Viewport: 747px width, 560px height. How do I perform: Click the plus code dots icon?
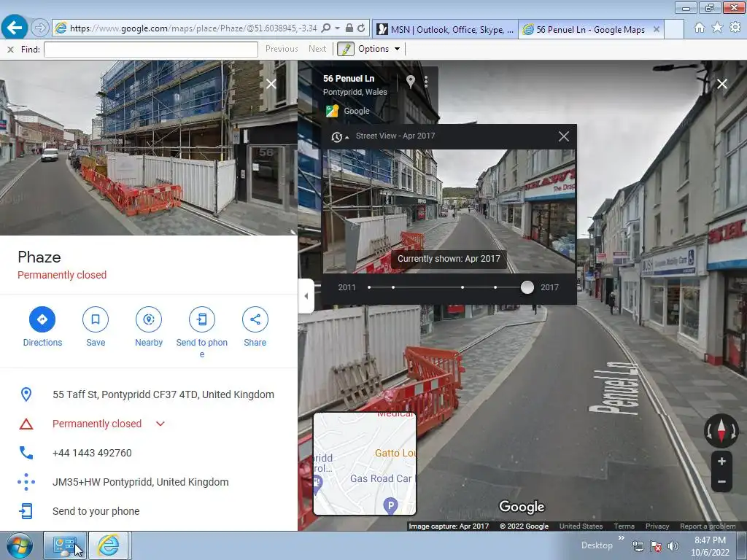(x=26, y=482)
